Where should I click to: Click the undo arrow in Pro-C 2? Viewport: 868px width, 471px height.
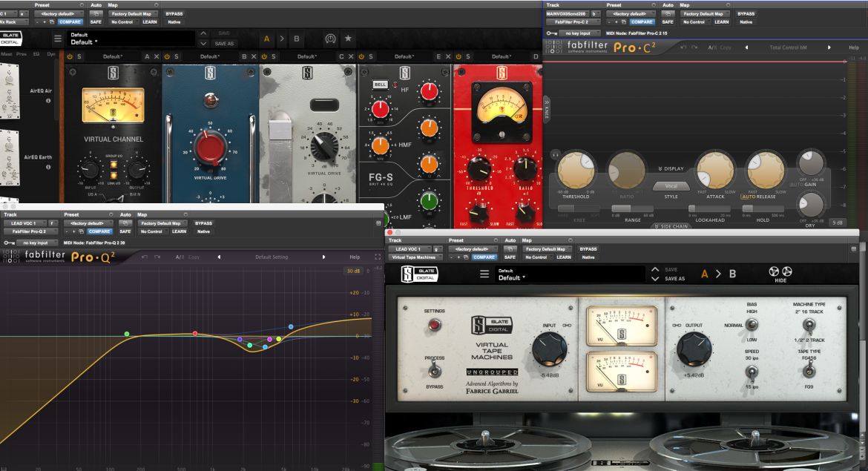pyautogui.click(x=684, y=47)
